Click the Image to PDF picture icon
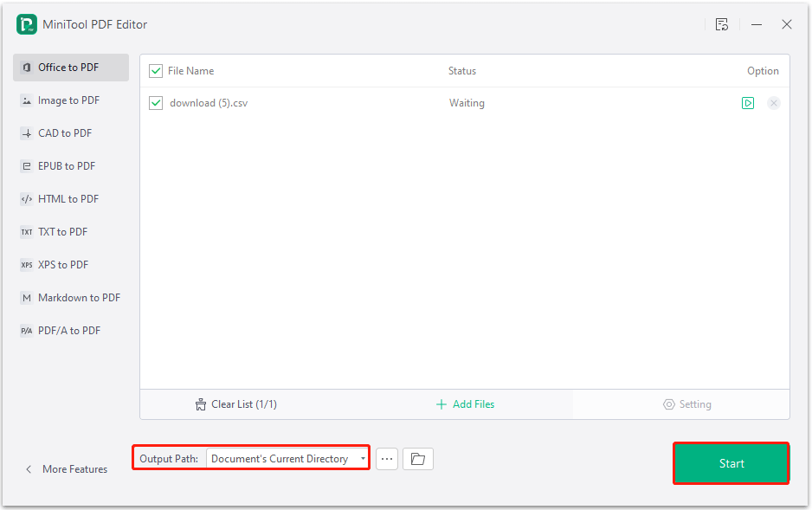 (x=27, y=100)
